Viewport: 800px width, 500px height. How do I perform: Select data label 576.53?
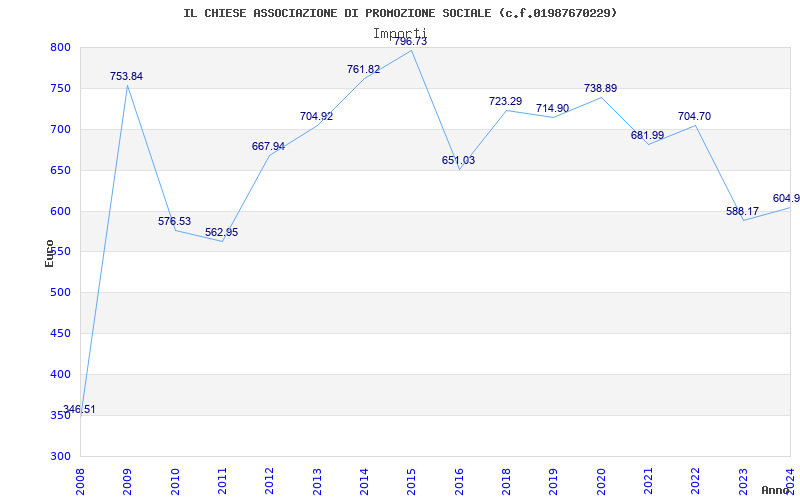[174, 221]
